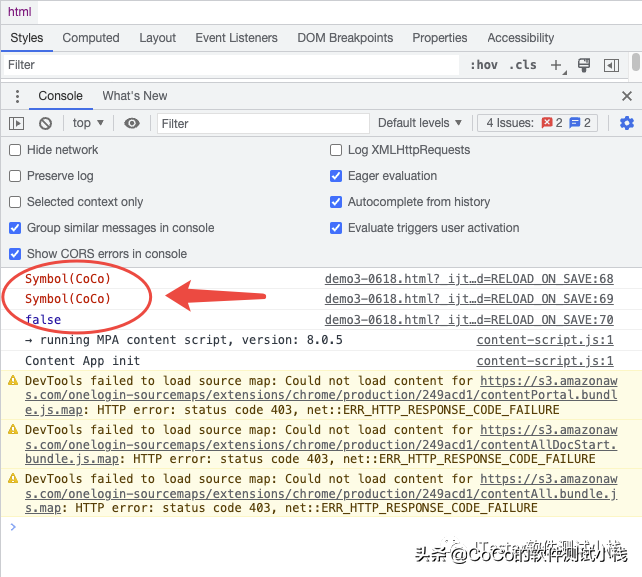
Task: Open content-script.js:1 link for MPA message
Action: point(545,340)
